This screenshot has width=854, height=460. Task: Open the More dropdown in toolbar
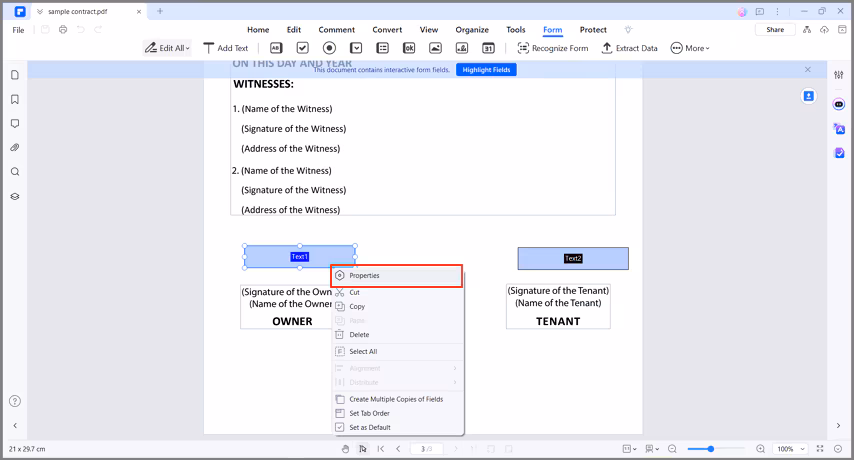pos(690,48)
